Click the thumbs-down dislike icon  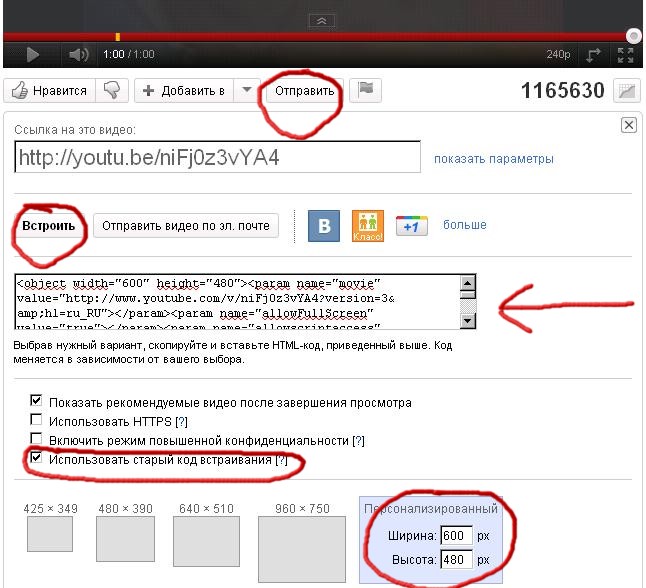(112, 90)
